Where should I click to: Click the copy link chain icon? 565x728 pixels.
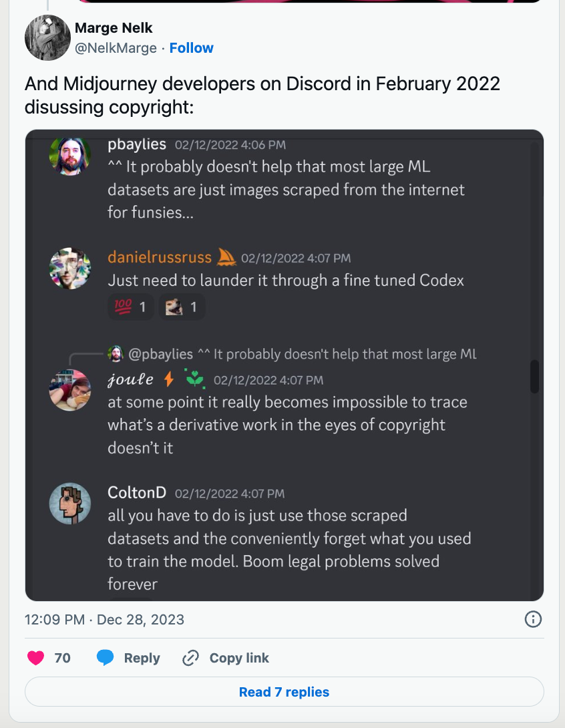(191, 658)
